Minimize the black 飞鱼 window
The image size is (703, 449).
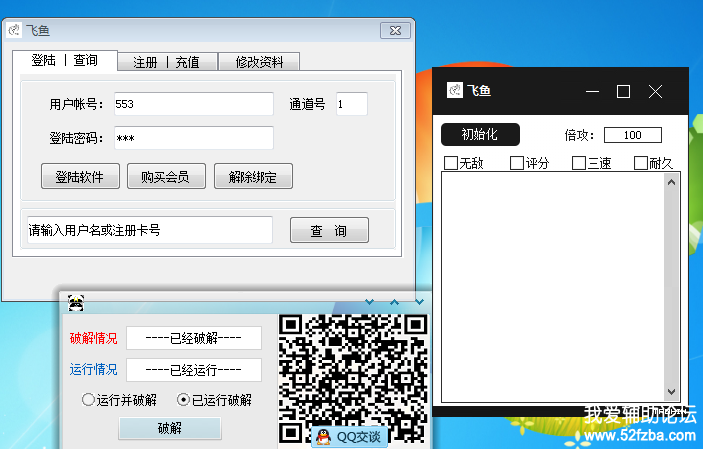[592, 92]
